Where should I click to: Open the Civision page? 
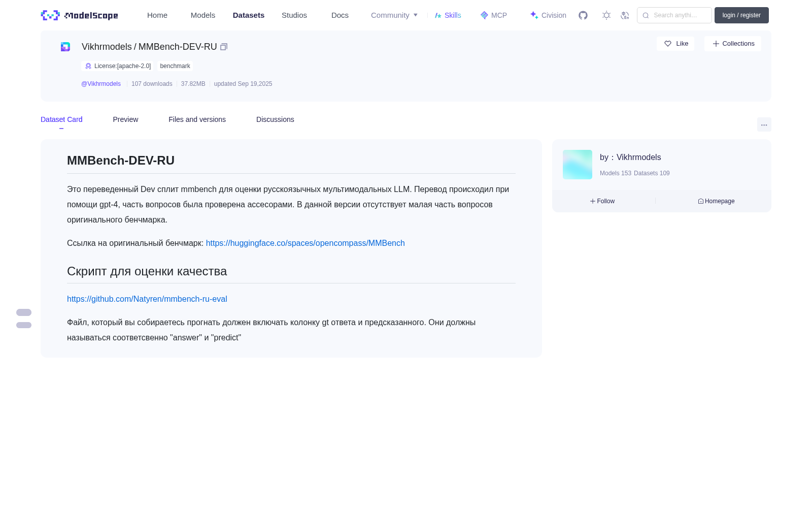coord(548,15)
